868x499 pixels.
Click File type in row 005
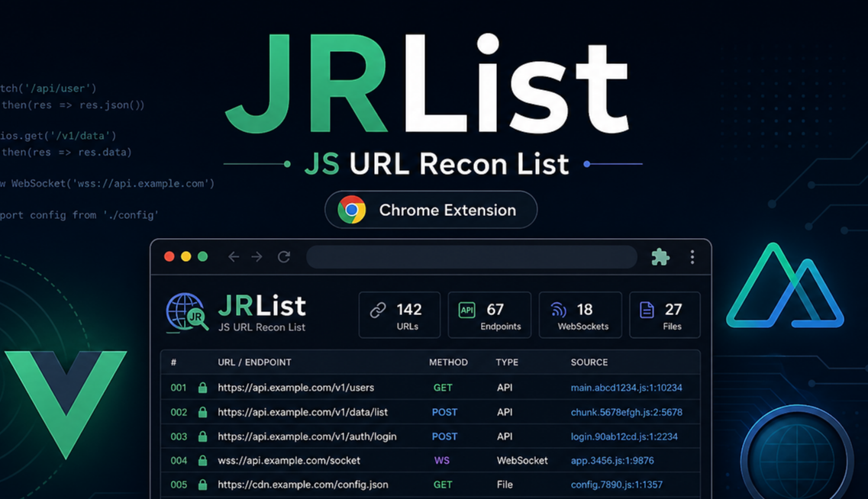click(x=505, y=485)
